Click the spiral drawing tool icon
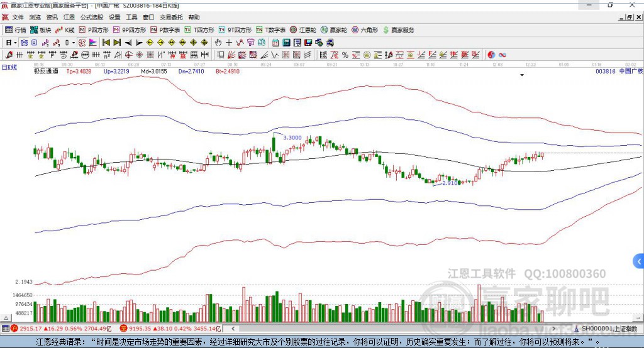Image resolution: width=644 pixels, height=348 pixels. coord(64,55)
